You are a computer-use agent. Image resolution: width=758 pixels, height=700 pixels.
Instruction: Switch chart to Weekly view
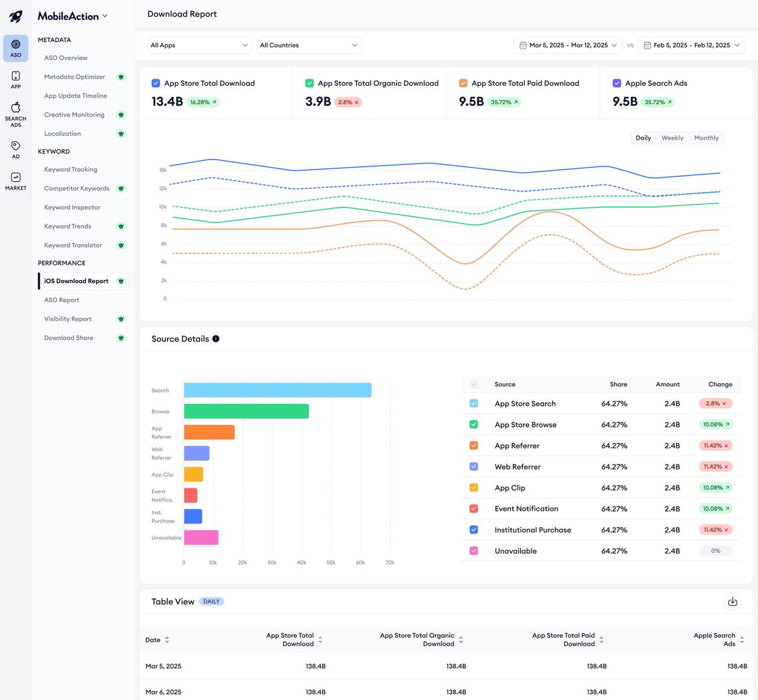point(672,138)
